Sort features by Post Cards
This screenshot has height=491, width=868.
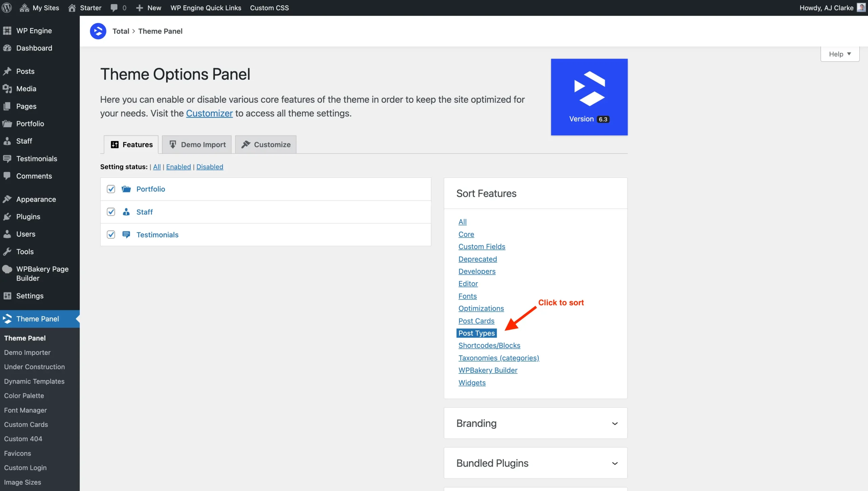point(476,321)
